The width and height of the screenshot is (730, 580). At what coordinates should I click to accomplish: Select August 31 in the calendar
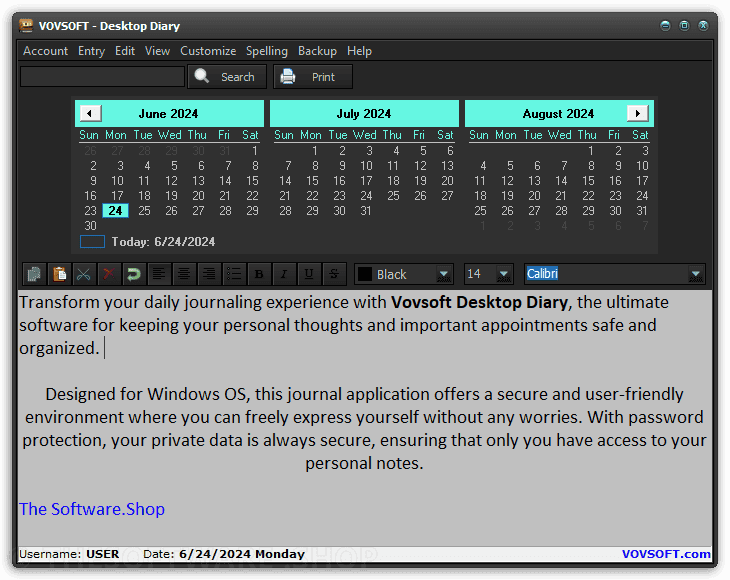(642, 211)
